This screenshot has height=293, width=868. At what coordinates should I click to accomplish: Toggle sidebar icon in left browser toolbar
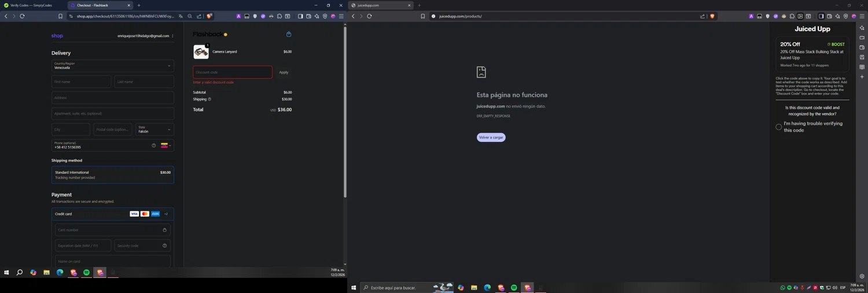point(300,16)
